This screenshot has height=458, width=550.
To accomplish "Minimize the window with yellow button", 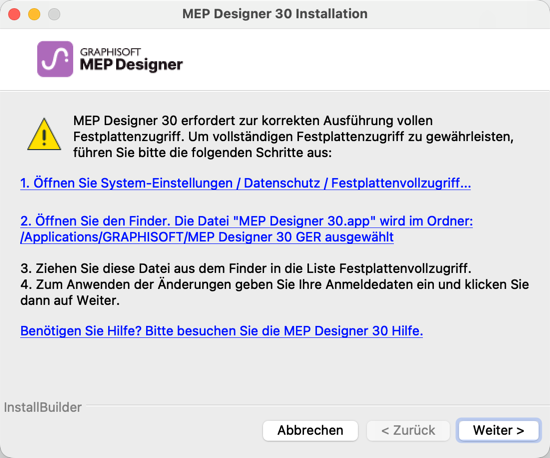I will click(34, 14).
